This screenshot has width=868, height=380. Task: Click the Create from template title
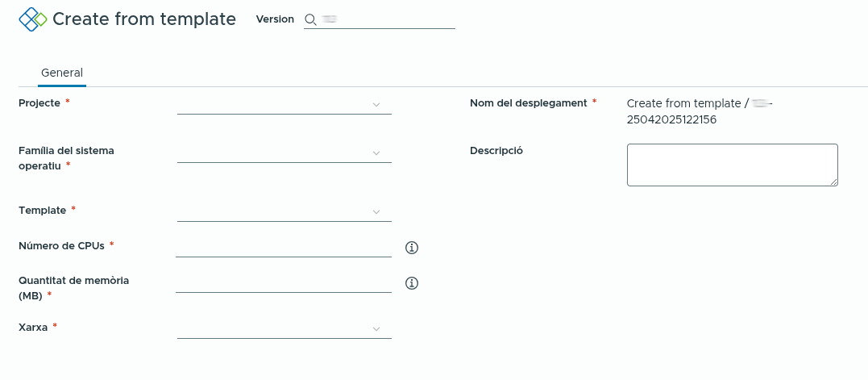pos(144,19)
